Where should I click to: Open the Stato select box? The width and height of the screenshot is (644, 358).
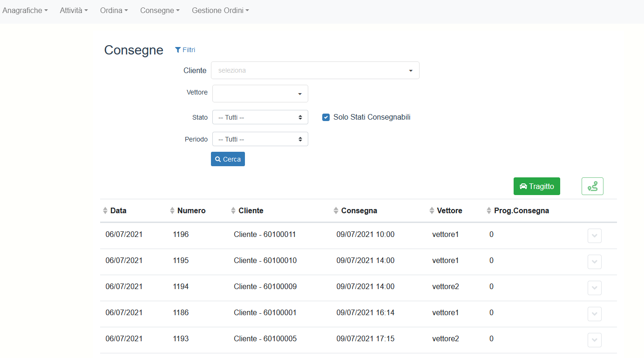260,117
